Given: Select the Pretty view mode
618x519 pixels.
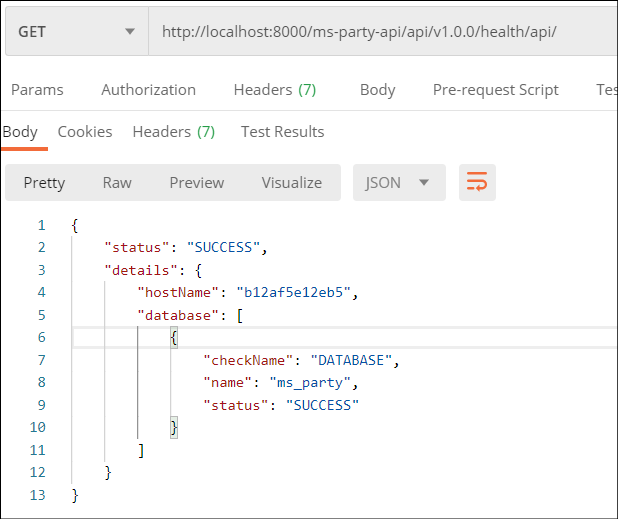Looking at the screenshot, I should tap(44, 183).
